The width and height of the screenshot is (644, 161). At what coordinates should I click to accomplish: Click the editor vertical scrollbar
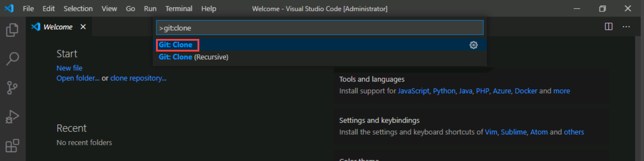[638, 99]
